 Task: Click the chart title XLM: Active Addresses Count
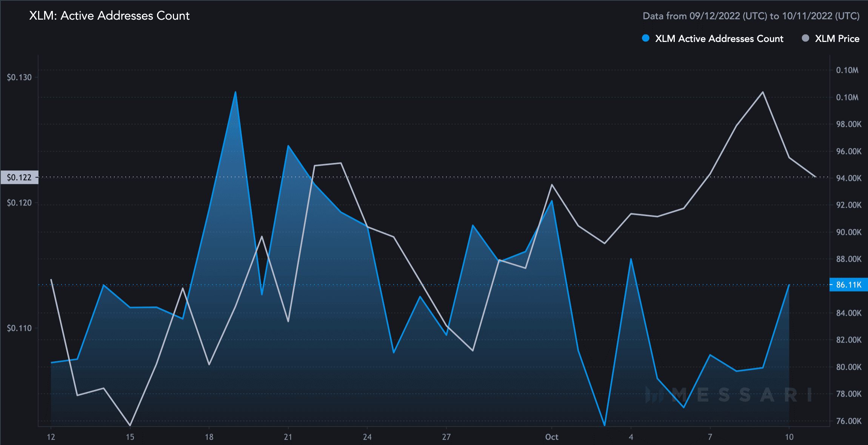pos(109,15)
